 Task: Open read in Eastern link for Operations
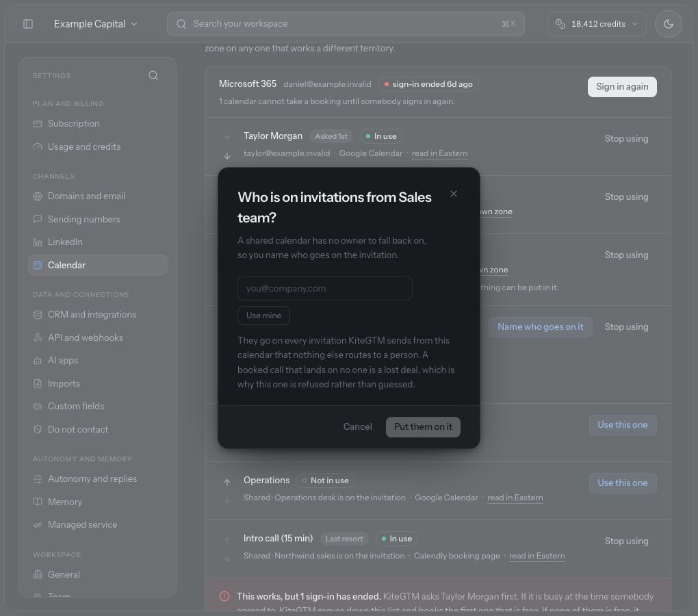tap(515, 498)
